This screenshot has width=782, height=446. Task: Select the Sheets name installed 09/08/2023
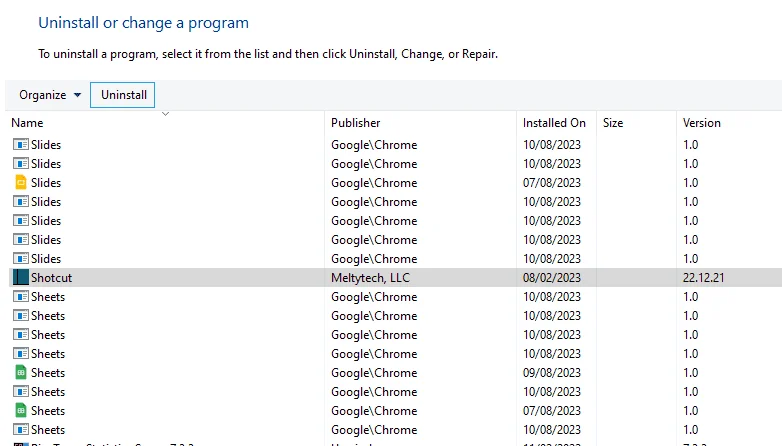click(x=48, y=373)
